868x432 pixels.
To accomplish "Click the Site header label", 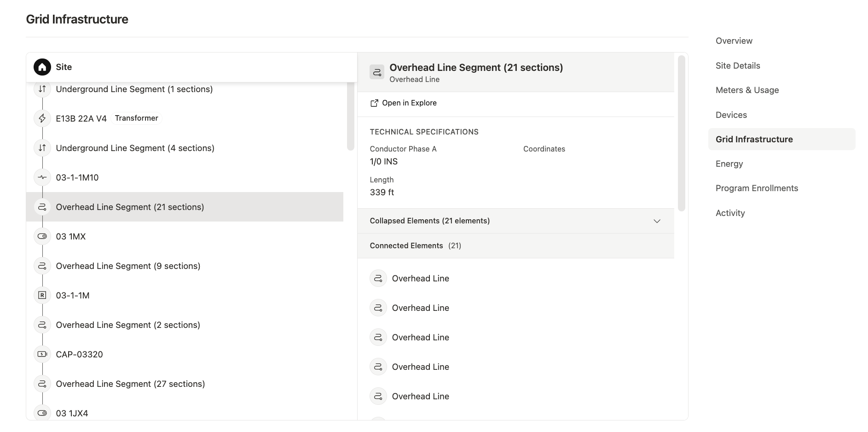I will 64,67.
